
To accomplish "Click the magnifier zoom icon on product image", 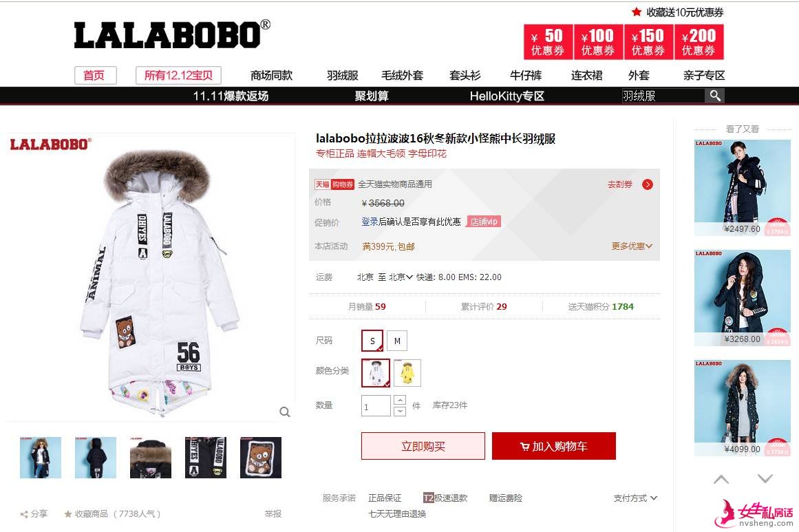I will pyautogui.click(x=285, y=412).
